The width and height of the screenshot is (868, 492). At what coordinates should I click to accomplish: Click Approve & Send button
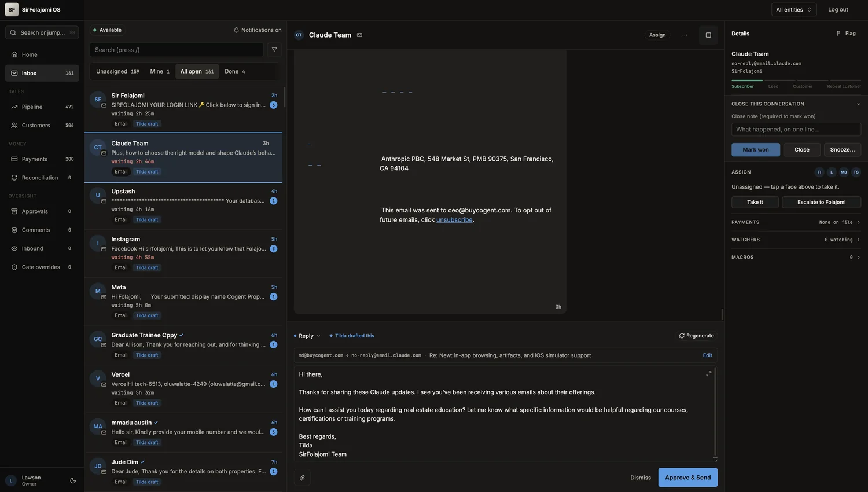(687, 478)
